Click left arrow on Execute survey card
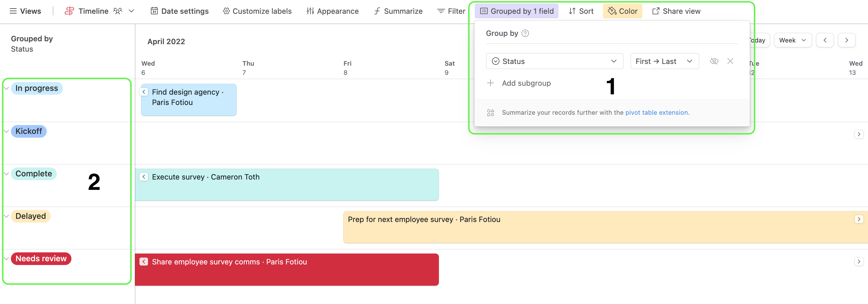 tap(144, 177)
